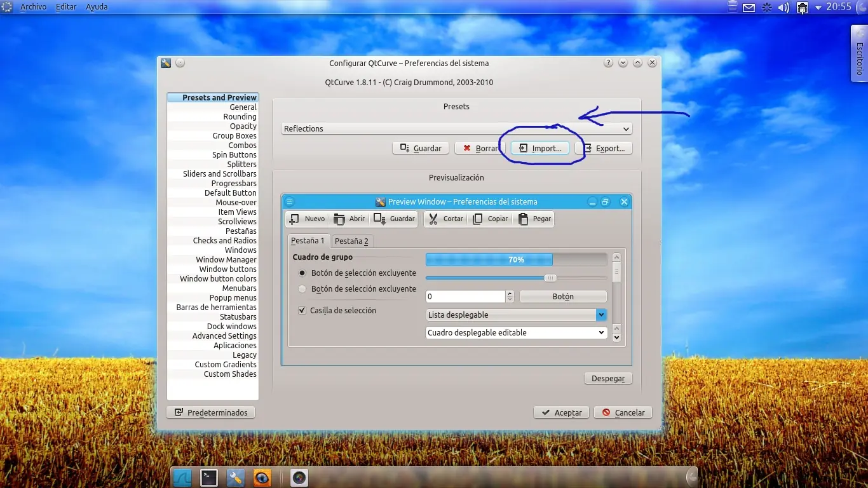
Task: Expand the Cuadro desplegable editable dropdown
Action: (601, 333)
